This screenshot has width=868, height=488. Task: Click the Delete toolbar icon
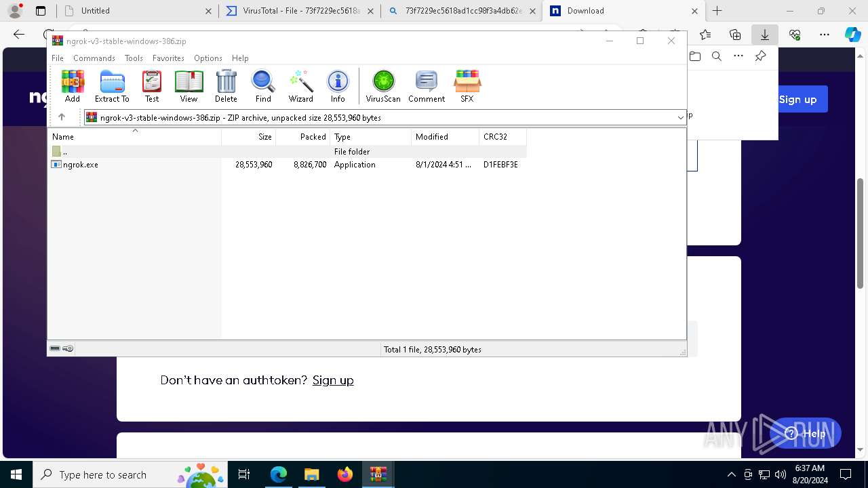pos(226,86)
